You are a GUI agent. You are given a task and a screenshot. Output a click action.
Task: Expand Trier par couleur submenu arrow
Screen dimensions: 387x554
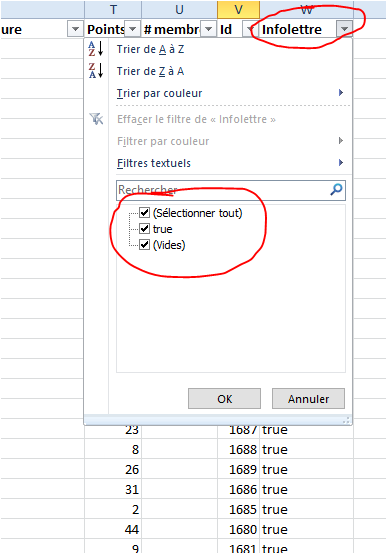341,93
